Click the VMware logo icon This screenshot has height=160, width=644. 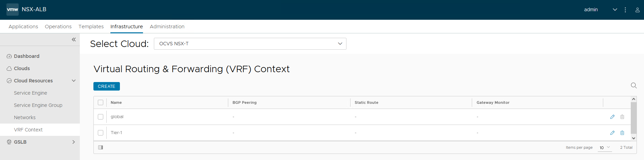(13, 10)
